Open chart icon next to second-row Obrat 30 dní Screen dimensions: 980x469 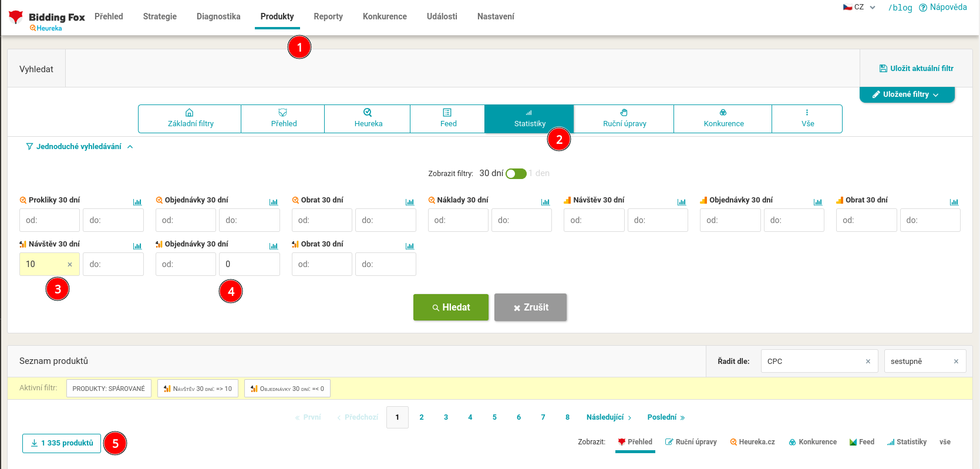[x=410, y=246]
